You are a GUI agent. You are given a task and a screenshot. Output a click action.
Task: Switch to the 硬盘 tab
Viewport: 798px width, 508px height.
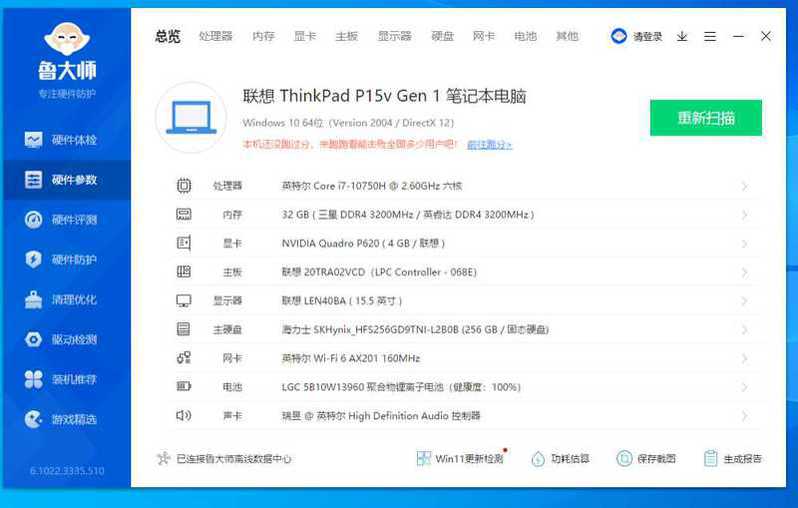pos(442,36)
